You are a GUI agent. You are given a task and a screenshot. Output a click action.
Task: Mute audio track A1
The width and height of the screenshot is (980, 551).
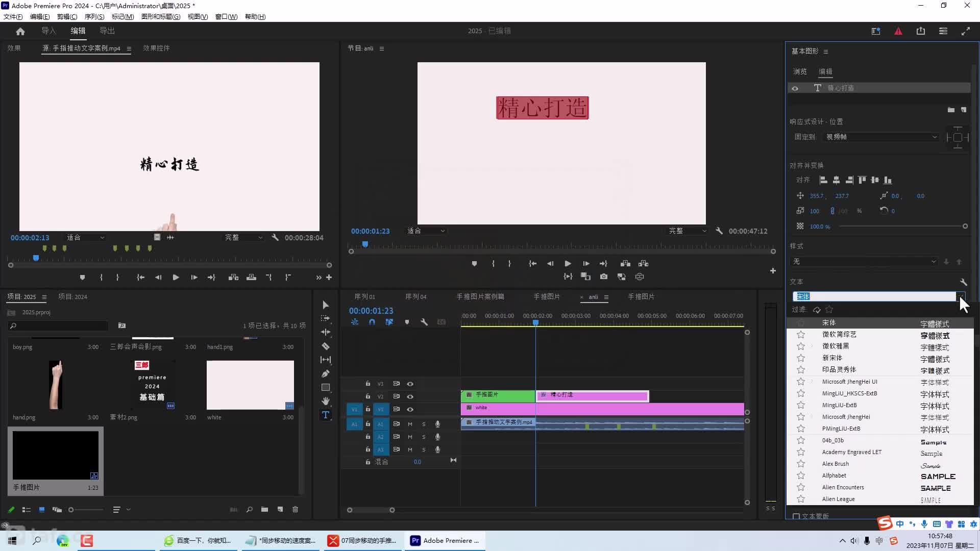coord(410,424)
